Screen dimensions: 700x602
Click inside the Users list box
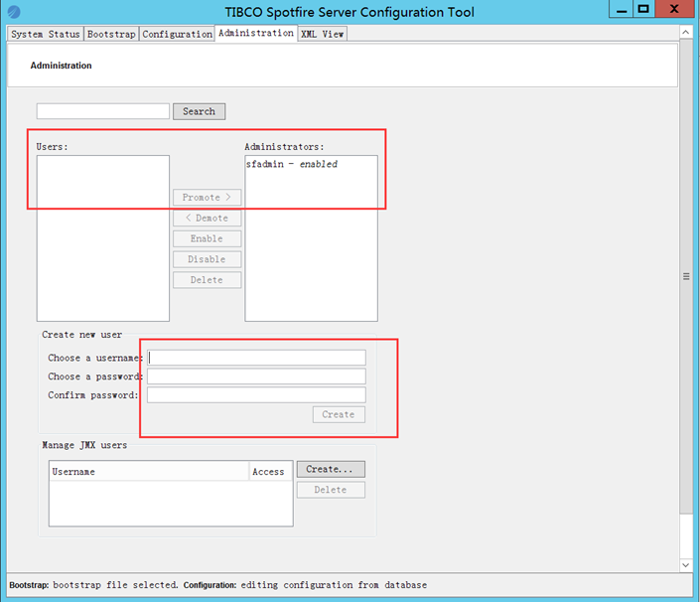click(x=103, y=238)
